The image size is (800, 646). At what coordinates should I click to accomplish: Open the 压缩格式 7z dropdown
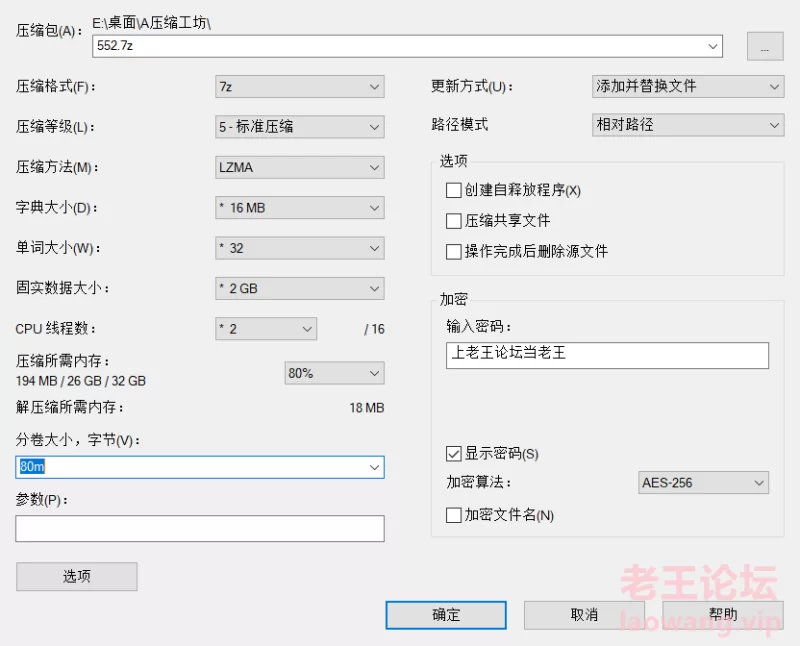coord(299,87)
